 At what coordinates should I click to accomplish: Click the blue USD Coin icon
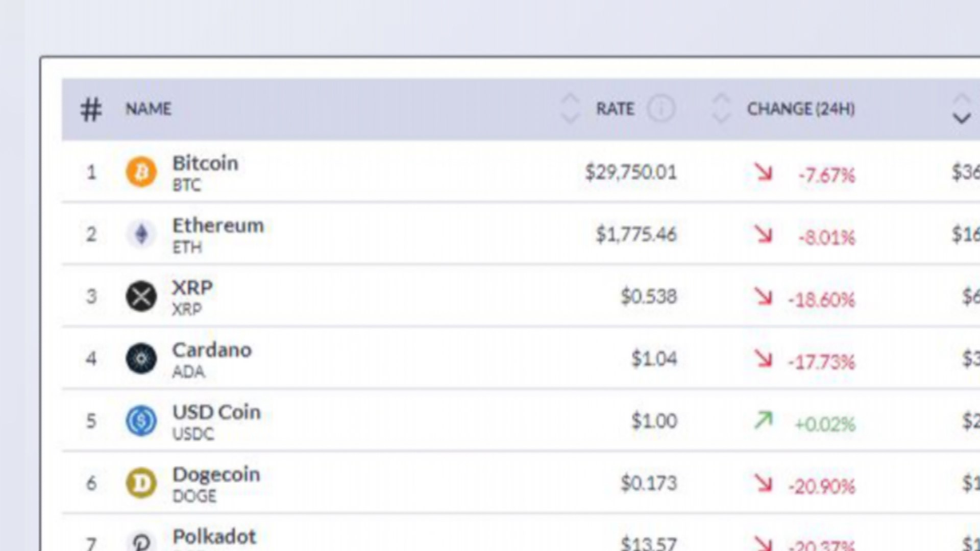(x=141, y=421)
